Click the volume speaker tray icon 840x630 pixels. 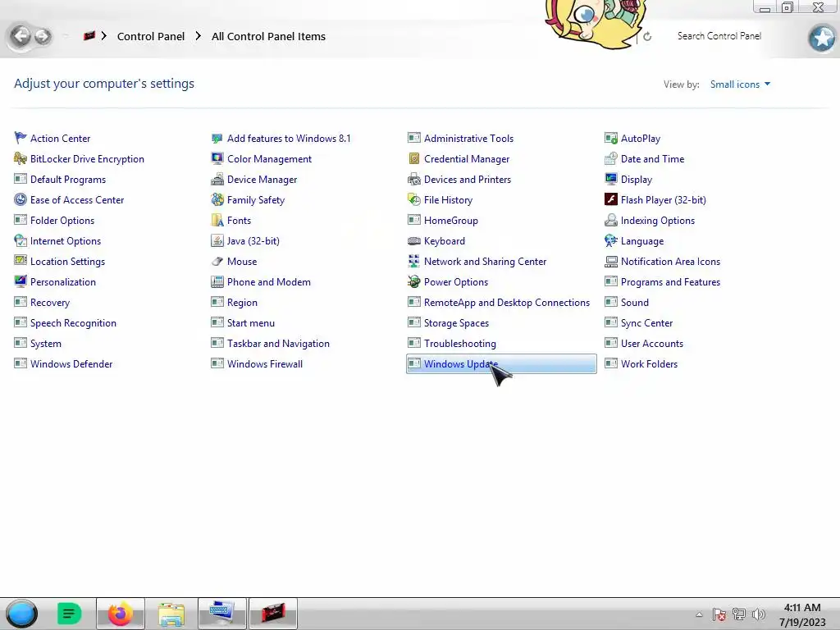click(759, 614)
